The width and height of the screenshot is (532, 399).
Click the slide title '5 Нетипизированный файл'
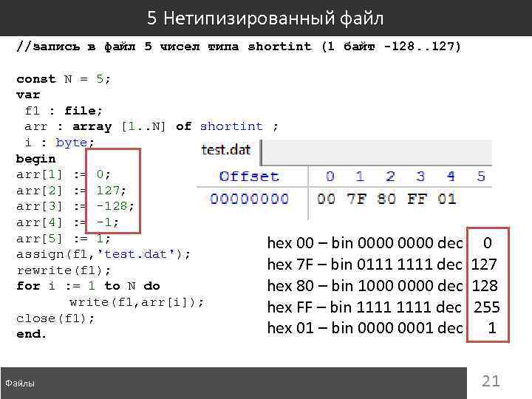tap(265, 18)
